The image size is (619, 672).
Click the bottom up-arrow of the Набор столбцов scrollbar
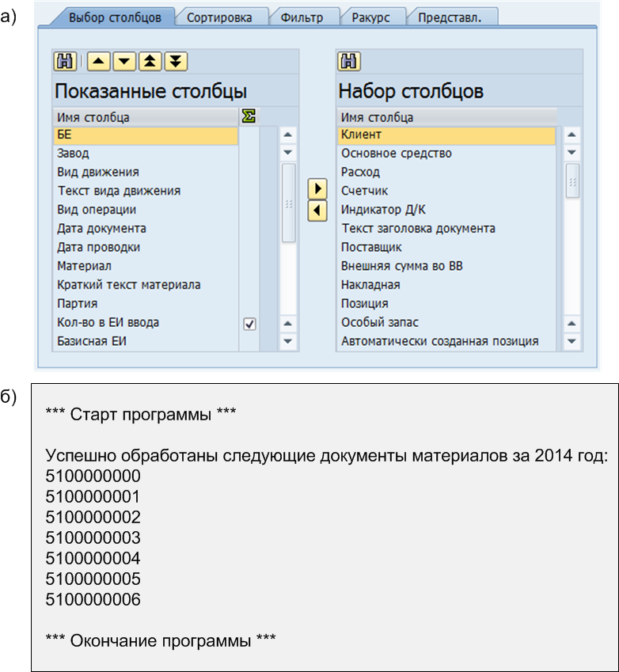click(x=572, y=324)
